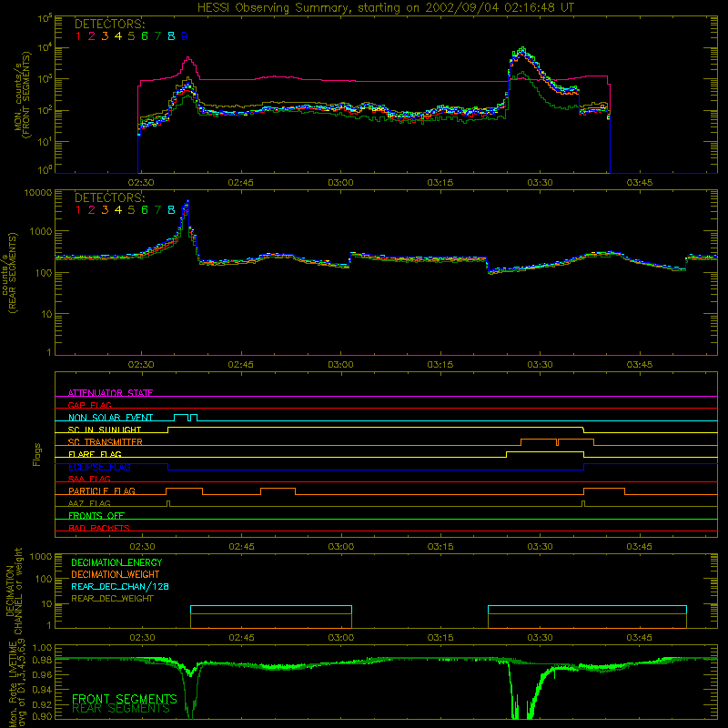Click the REAR_DEC_CHAN/128 legend entry
The image size is (728, 728).
pos(120,586)
